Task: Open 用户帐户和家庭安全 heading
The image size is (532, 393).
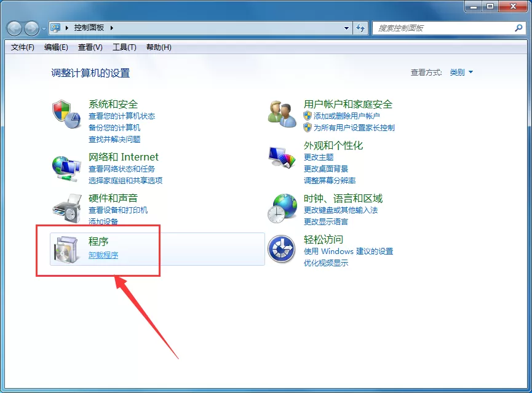Action: click(x=347, y=104)
